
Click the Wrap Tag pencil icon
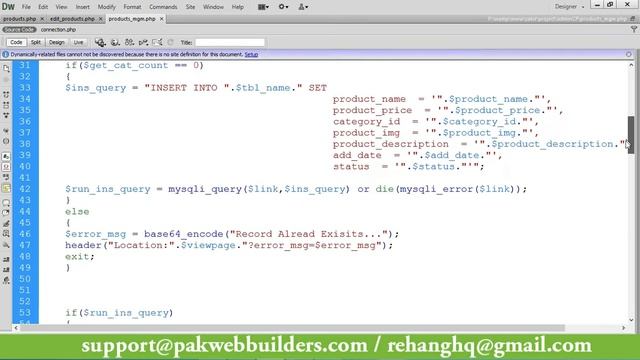pyautogui.click(x=6, y=223)
